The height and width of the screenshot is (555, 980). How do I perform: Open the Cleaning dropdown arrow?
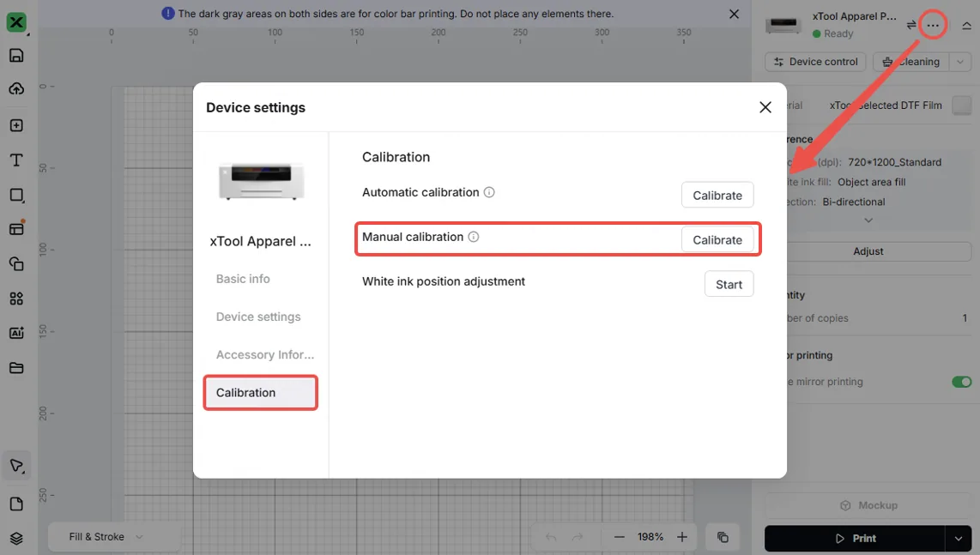[960, 62]
